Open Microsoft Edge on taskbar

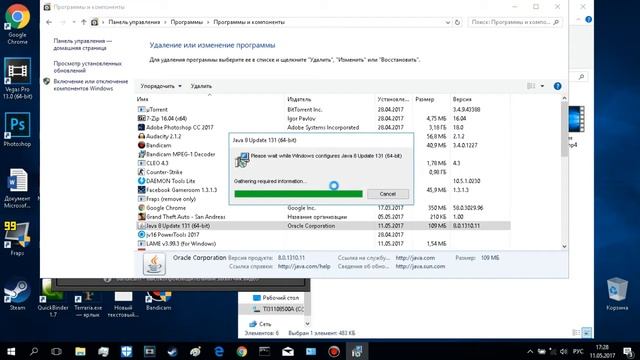pyautogui.click(x=219, y=351)
